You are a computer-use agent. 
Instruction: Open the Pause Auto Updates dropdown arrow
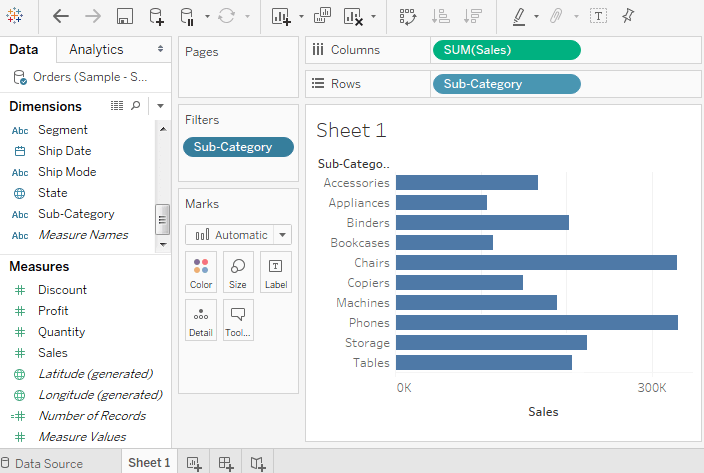point(207,17)
